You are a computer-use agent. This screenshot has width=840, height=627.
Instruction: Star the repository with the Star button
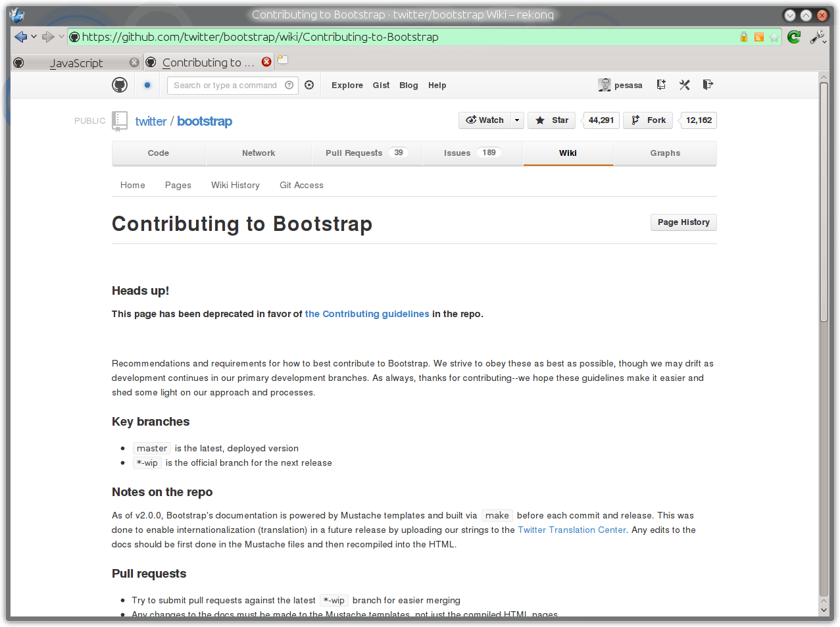[x=552, y=120]
